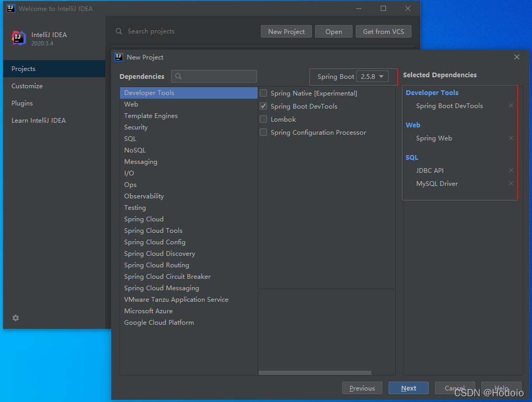This screenshot has height=402, width=532.
Task: Select the Web dependency category
Action: pyautogui.click(x=189, y=104)
